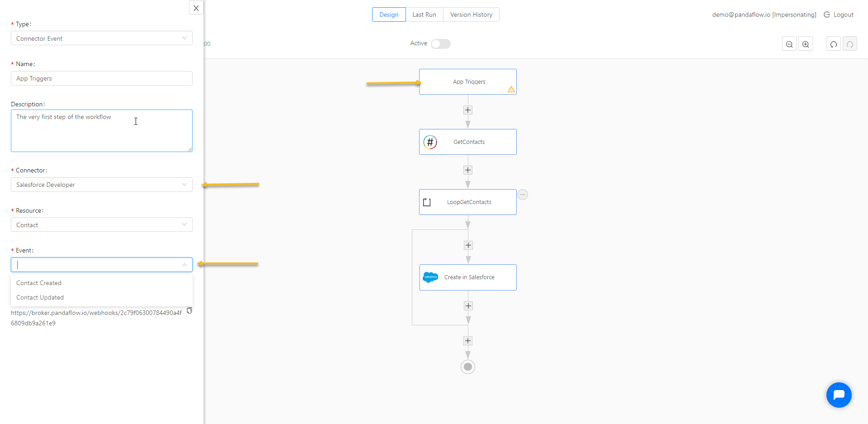Open the Type dropdown
Screen dimensions: 868x424
click(x=102, y=38)
